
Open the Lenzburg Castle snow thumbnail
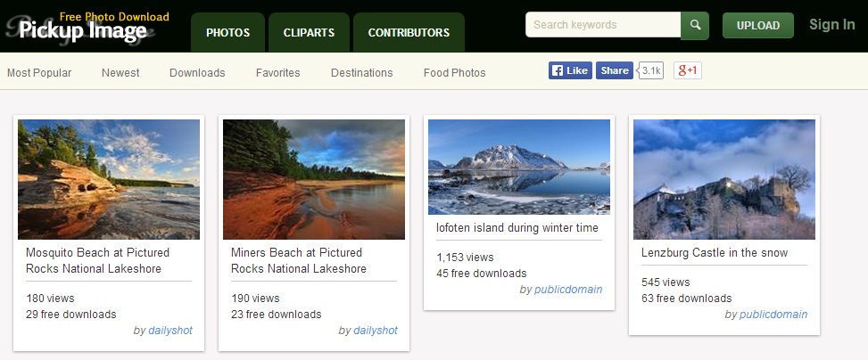pos(724,179)
